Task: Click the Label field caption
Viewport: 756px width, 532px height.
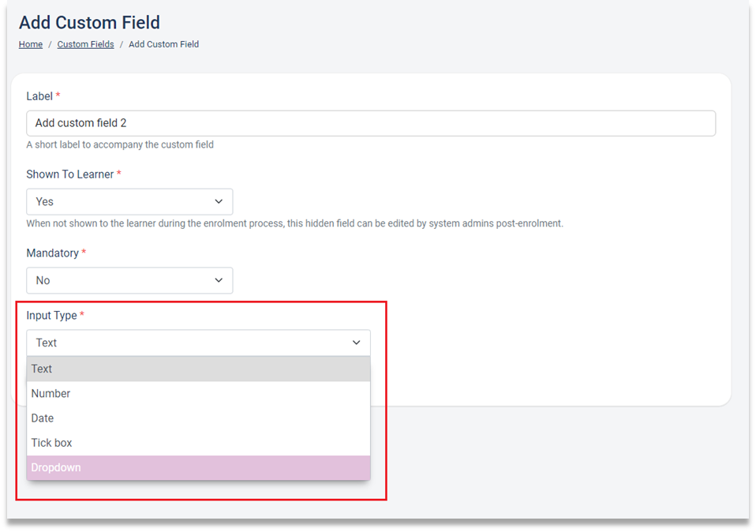Action: click(x=39, y=96)
